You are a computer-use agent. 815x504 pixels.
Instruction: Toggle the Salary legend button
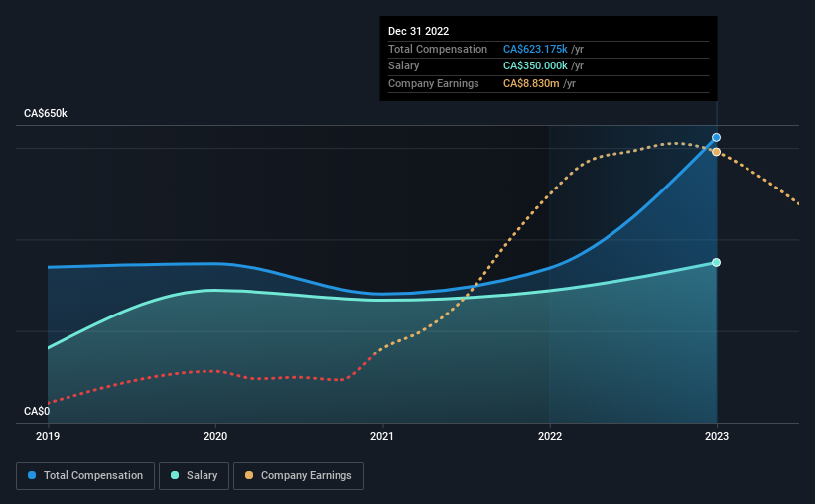194,476
